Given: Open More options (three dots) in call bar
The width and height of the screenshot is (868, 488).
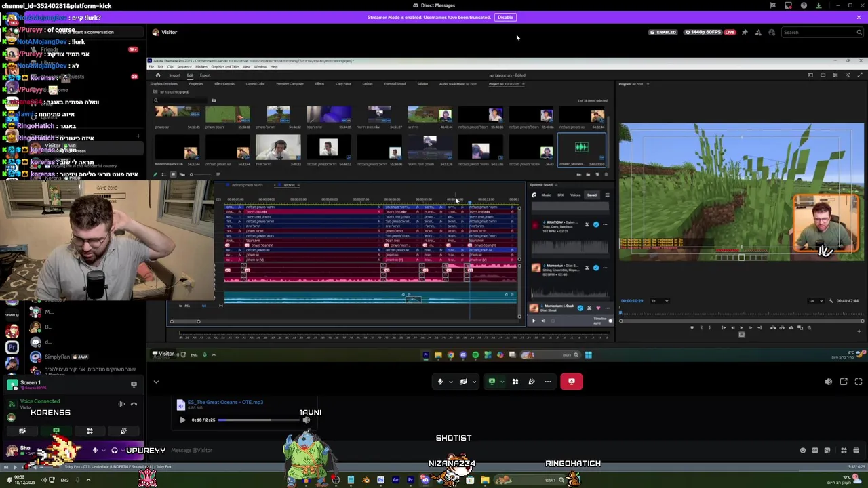Looking at the screenshot, I should [548, 382].
